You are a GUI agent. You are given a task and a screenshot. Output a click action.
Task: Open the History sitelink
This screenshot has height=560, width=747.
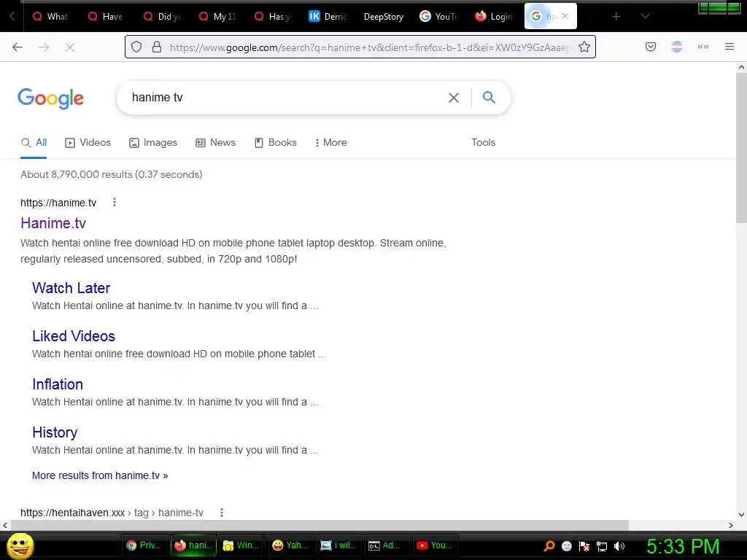[55, 432]
